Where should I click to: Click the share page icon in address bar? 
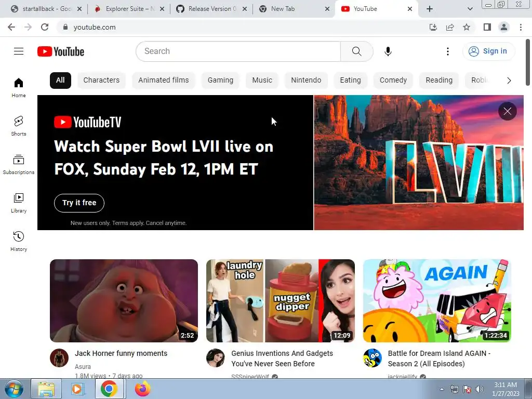[450, 27]
